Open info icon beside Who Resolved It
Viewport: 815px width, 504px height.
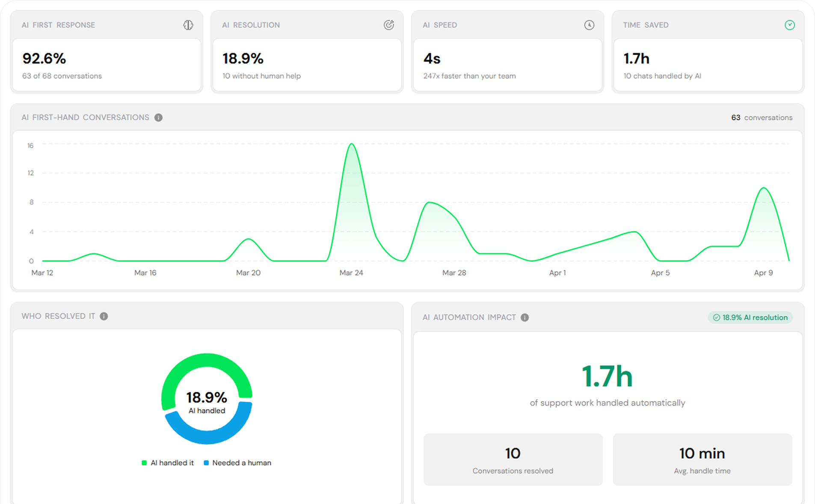coord(104,316)
